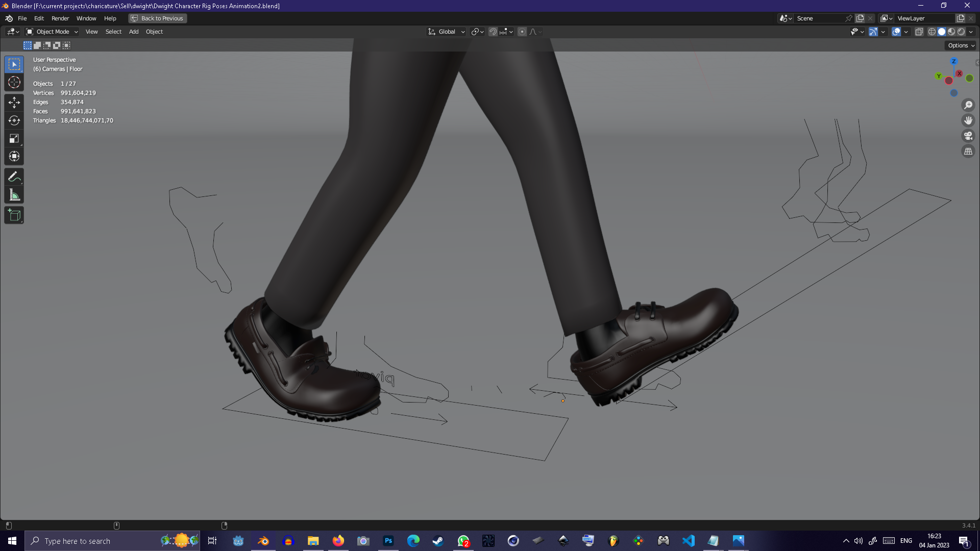Open the selectability and visibility dropdown
Image resolution: width=980 pixels, height=551 pixels.
857,32
